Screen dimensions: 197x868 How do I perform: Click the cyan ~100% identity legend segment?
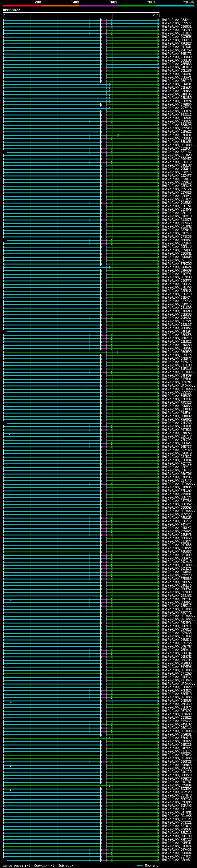click(175, 6)
